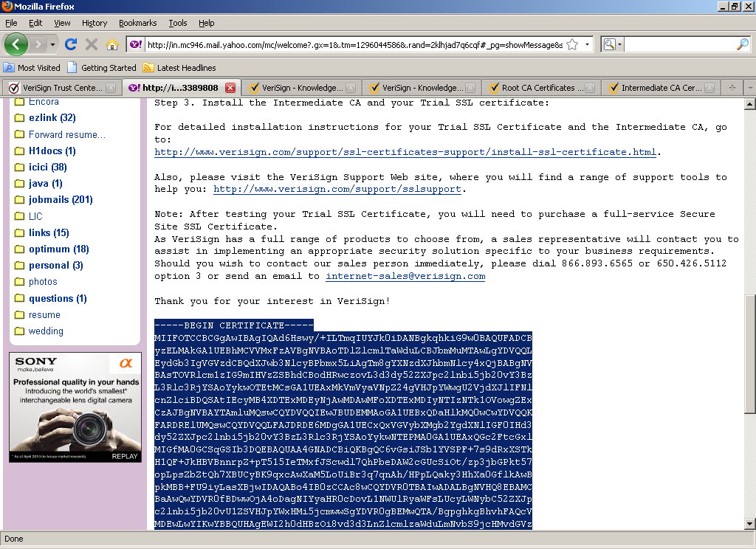This screenshot has width=756, height=549.
Task: Open the wedding folder
Action: tap(46, 331)
